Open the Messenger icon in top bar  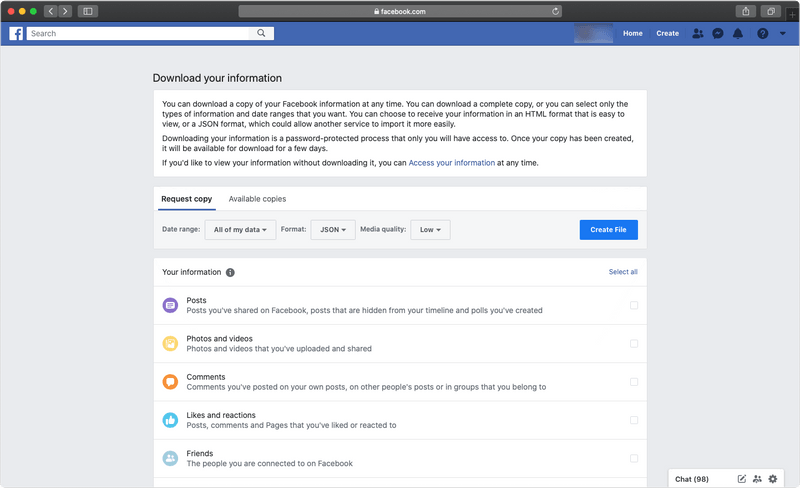click(717, 34)
